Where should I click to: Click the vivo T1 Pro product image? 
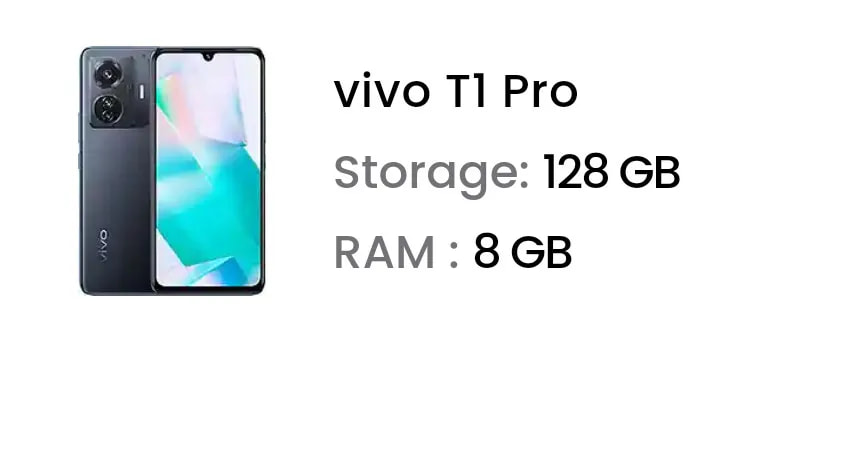172,172
